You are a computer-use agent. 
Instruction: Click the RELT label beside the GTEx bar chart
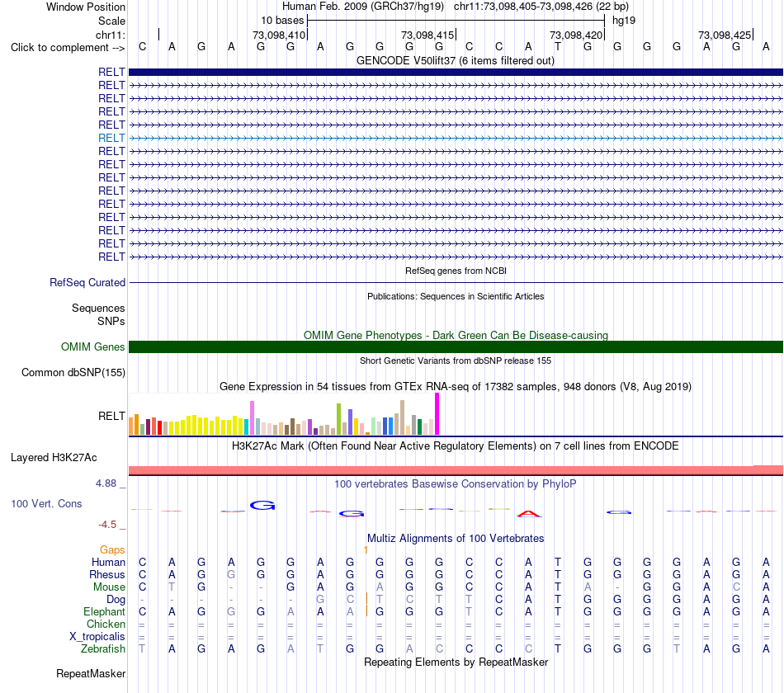tap(111, 416)
